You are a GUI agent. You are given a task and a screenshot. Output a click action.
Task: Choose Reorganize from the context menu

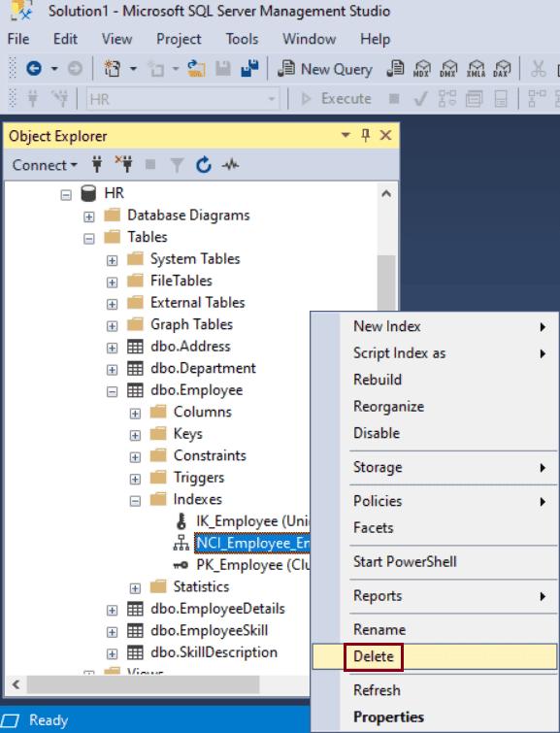tap(435, 406)
